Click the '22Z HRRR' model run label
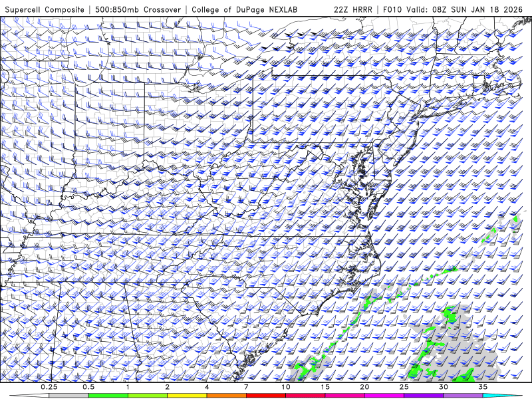 click(353, 9)
